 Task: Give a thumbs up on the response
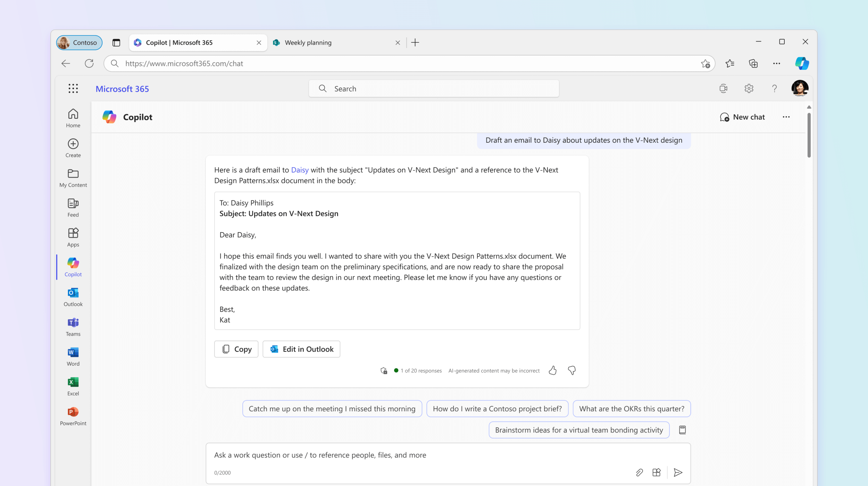(x=553, y=370)
